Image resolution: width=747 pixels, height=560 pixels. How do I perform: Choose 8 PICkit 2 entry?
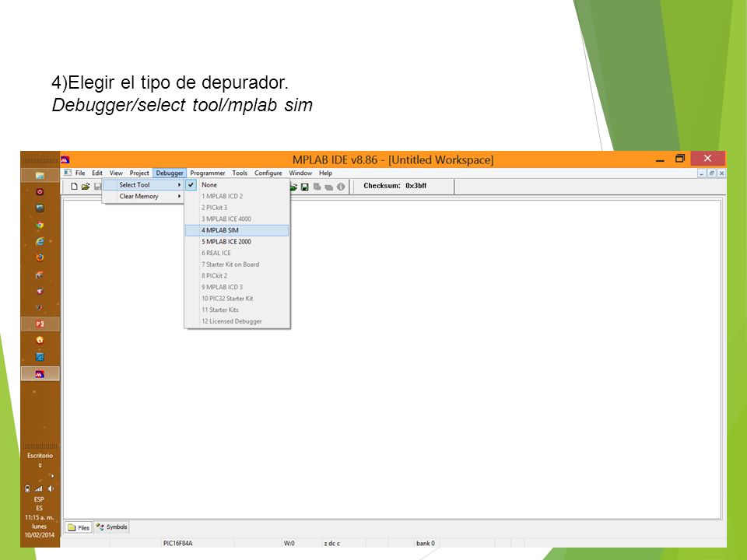click(x=237, y=275)
